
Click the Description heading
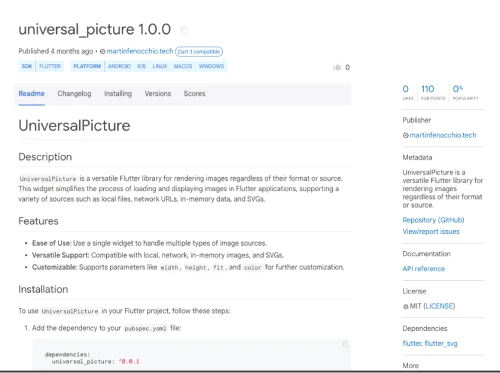[x=45, y=157]
